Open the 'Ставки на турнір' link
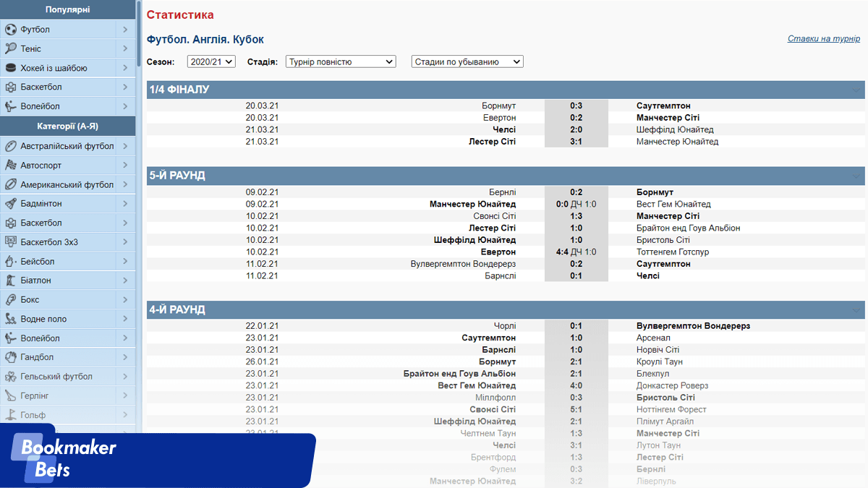This screenshot has height=488, width=868. pos(823,39)
